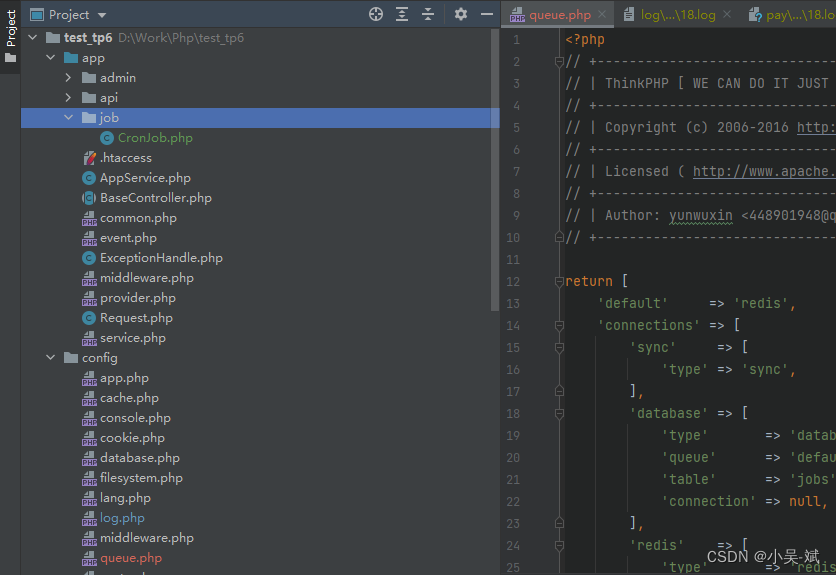Click the event.php PHP file icon
The height and width of the screenshot is (575, 836).
pyautogui.click(x=89, y=238)
